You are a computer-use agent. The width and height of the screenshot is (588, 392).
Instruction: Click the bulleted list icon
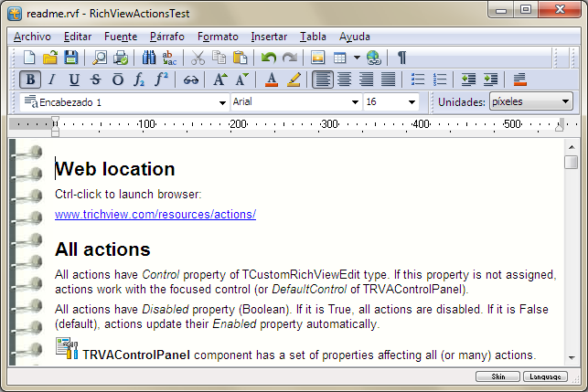(418, 79)
